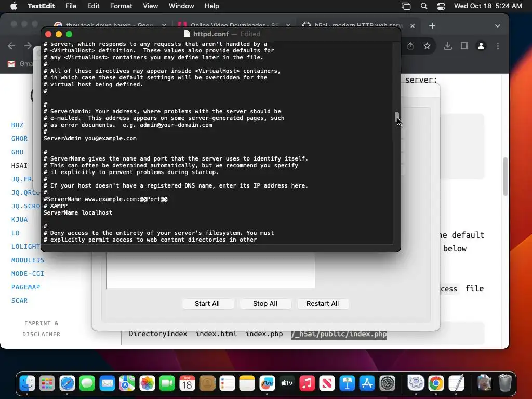Open the Edit menu
This screenshot has width=532, height=399.
(x=94, y=6)
